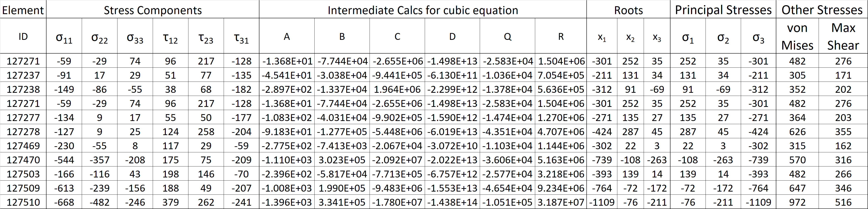Select the Max Shear column header

843,36
